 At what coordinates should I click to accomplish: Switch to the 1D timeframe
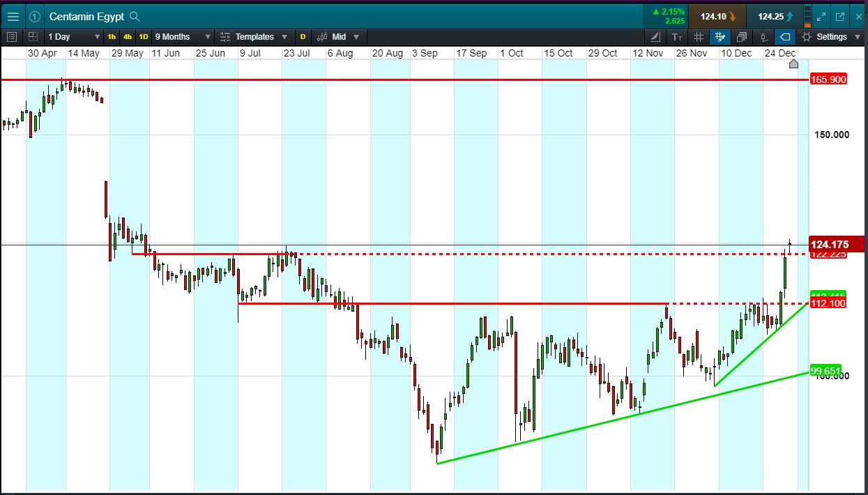point(144,37)
